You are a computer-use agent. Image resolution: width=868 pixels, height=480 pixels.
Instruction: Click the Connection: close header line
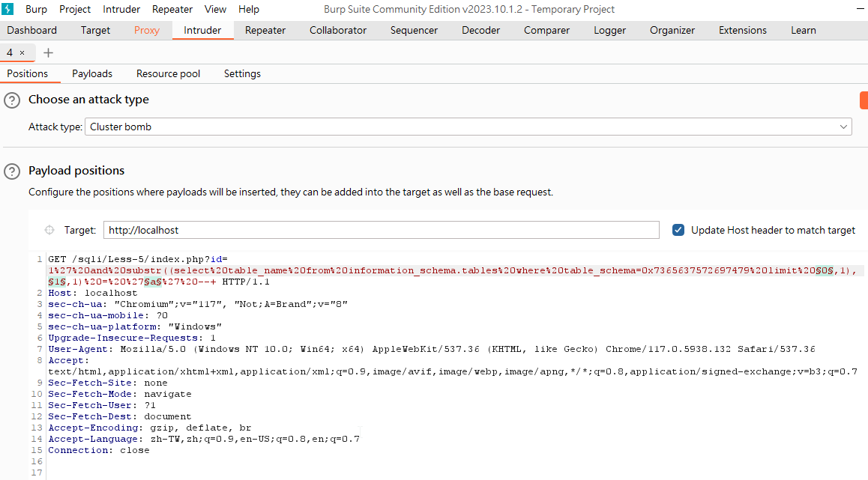(x=98, y=451)
